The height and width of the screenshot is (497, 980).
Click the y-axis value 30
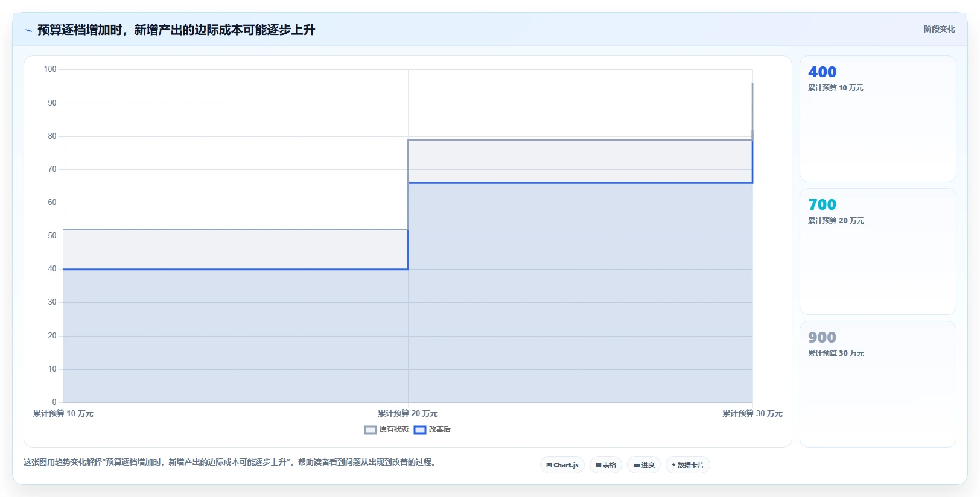(x=52, y=302)
